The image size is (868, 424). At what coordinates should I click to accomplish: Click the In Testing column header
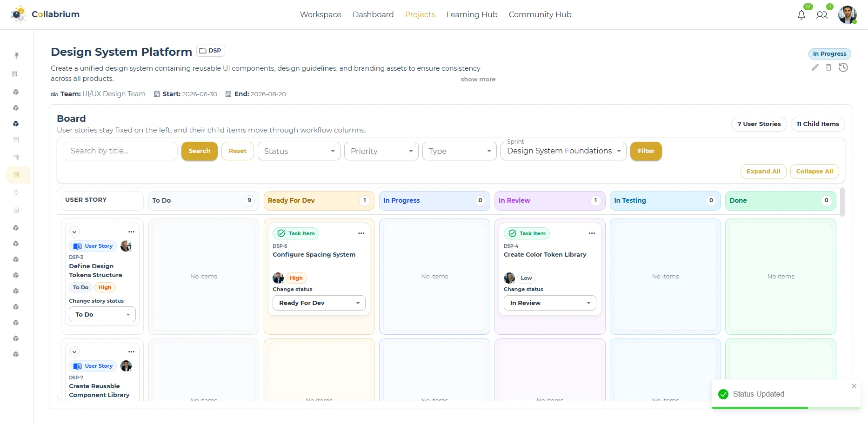[665, 200]
